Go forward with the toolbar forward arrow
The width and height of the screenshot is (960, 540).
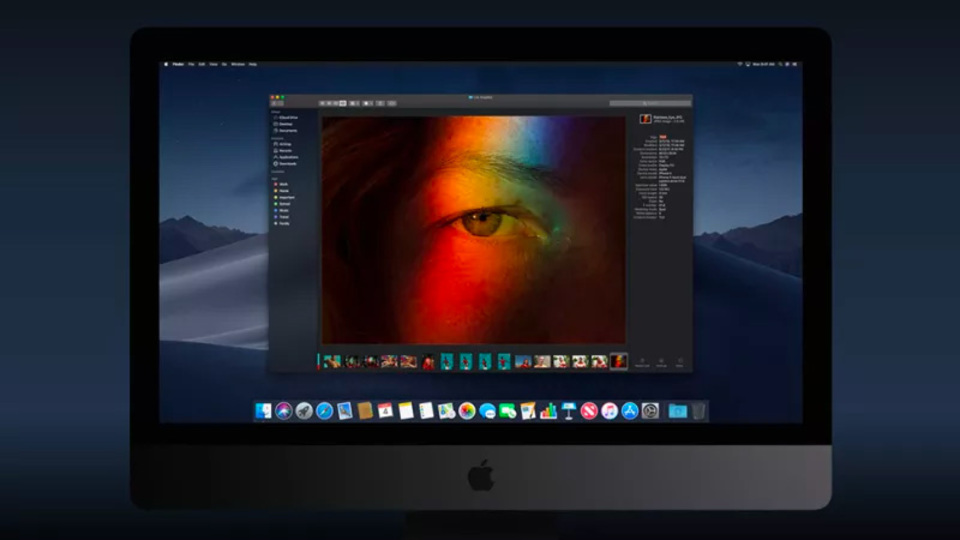pyautogui.click(x=280, y=103)
